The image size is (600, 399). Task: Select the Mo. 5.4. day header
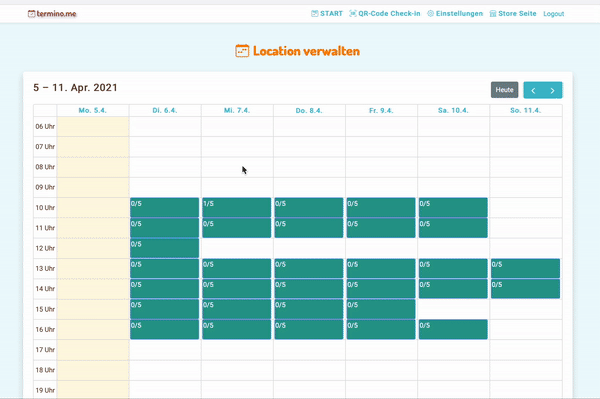click(93, 111)
